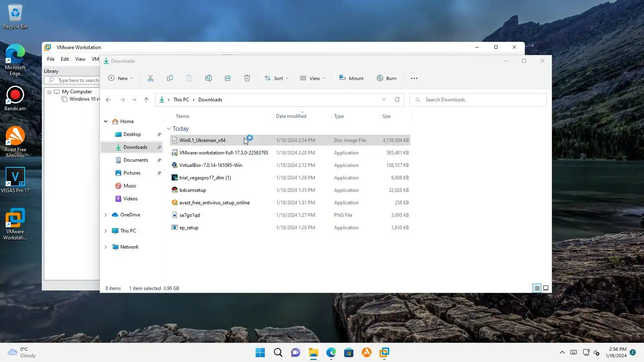Open Chat app from taskbar
The width and height of the screenshot is (644, 362).
click(x=296, y=353)
